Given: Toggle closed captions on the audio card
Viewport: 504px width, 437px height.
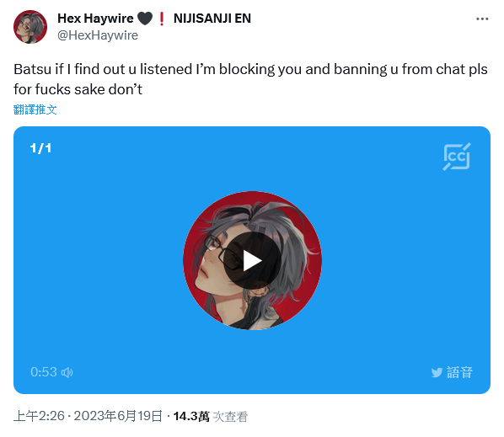Looking at the screenshot, I should click(x=457, y=157).
